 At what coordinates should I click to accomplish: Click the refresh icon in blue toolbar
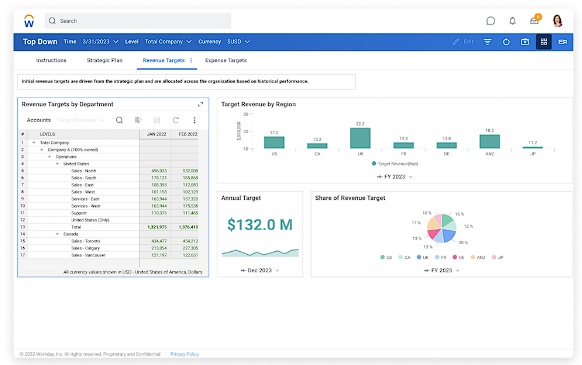pyautogui.click(x=506, y=42)
